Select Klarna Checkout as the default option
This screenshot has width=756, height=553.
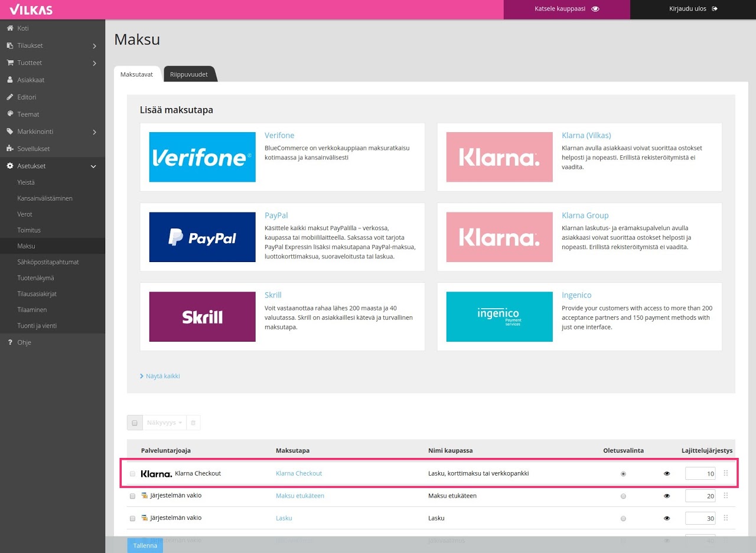pyautogui.click(x=623, y=473)
